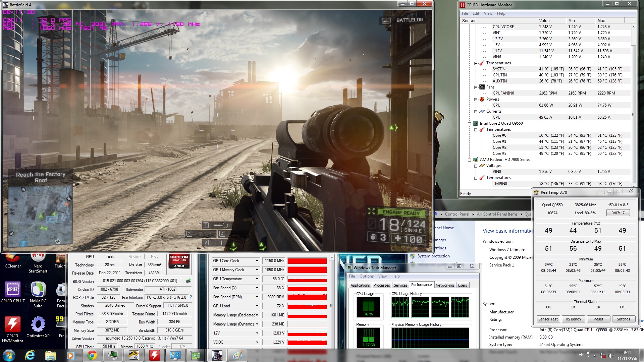Collapse the Fans node in Hardware Monitor
The width and height of the screenshot is (644, 362).
[476, 87]
